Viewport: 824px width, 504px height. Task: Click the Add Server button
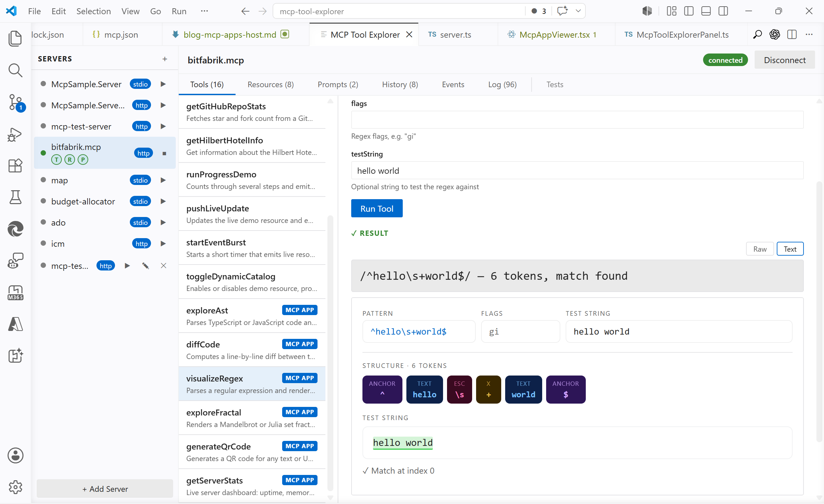pos(105,489)
